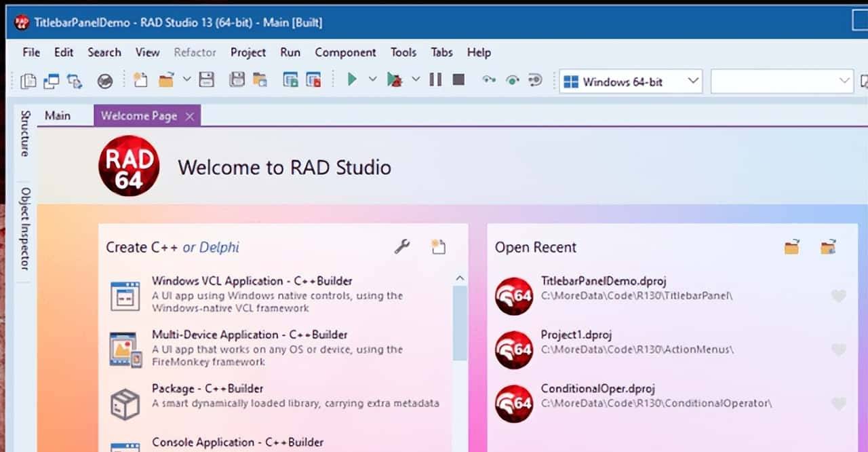Click the Save All icon in the toolbar
This screenshot has width=868, height=452.
[x=237, y=80]
